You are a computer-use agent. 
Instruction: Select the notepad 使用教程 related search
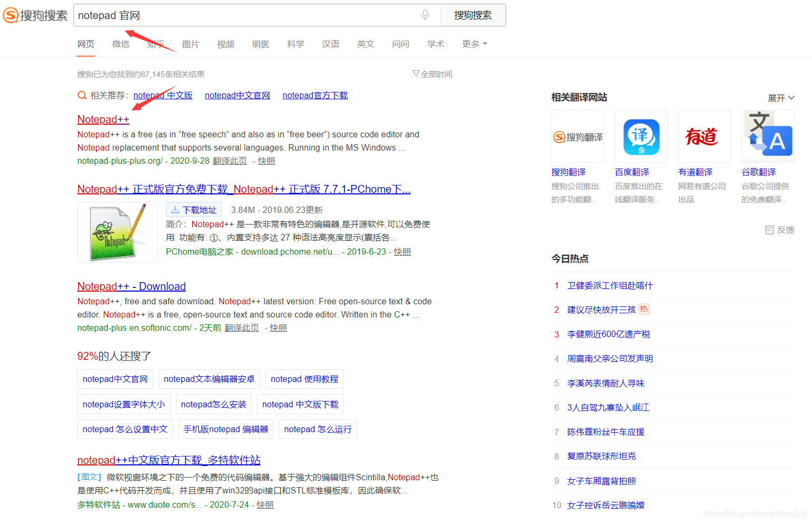(304, 379)
